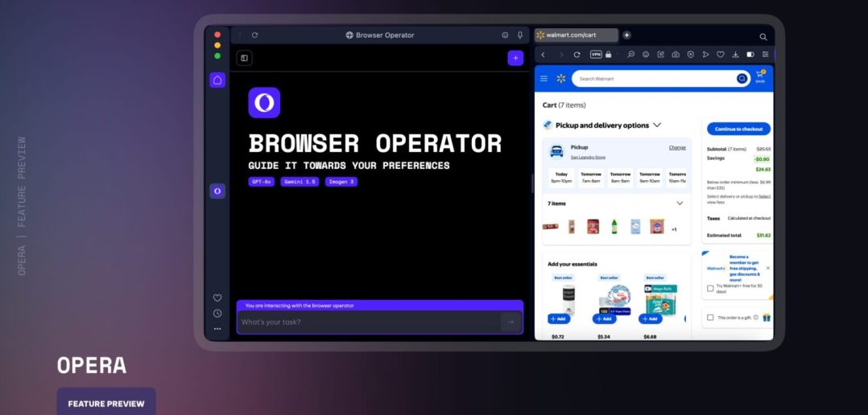The height and width of the screenshot is (415, 868).
Task: Select the Today 9pm-10pm pickup slot
Action: [560, 178]
